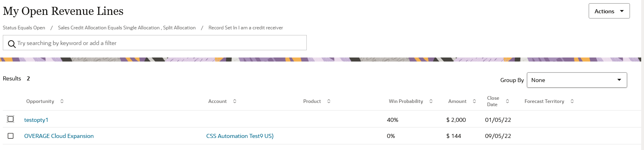The height and width of the screenshot is (150, 644).
Task: Open OVERAGE Cloud Expansion opportunity link
Action: coord(59,136)
